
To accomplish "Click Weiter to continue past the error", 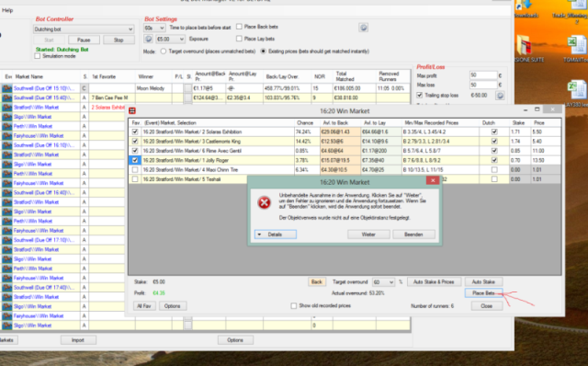I will (x=368, y=234).
